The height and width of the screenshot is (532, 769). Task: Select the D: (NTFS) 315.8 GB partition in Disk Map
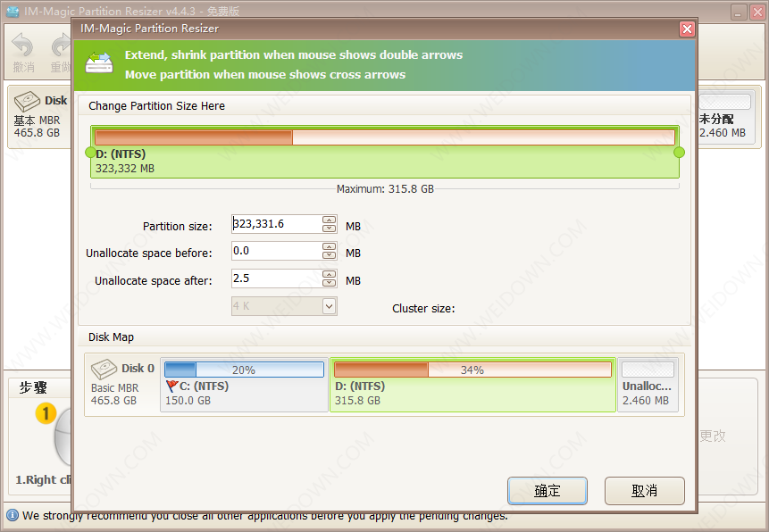(472, 385)
